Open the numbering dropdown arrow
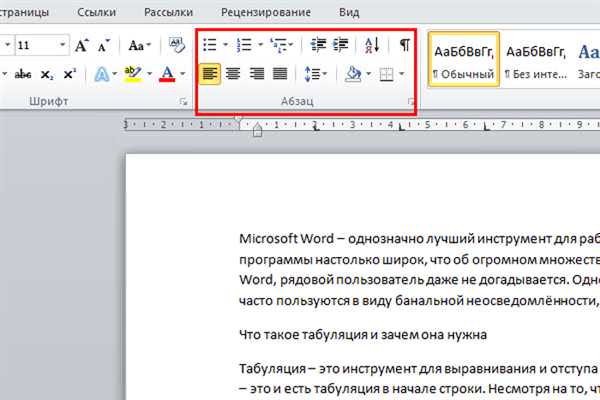This screenshot has width=600, height=400. 260,45
